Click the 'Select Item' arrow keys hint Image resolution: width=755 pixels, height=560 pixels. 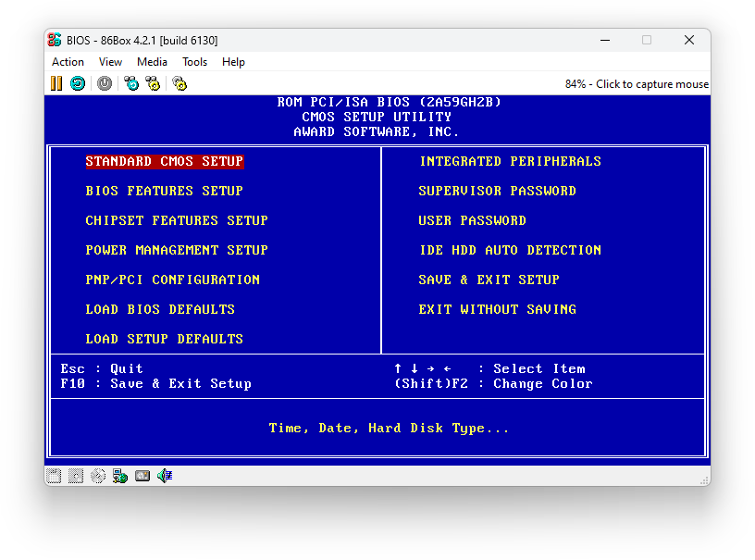[x=489, y=368]
